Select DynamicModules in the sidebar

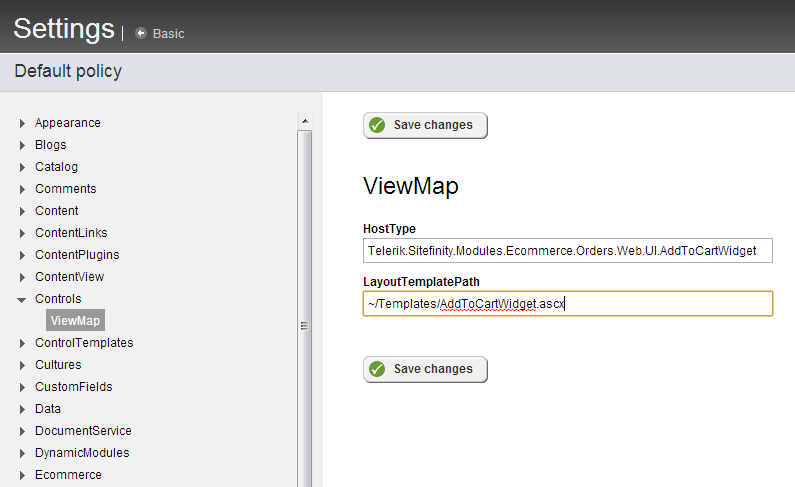[x=82, y=453]
